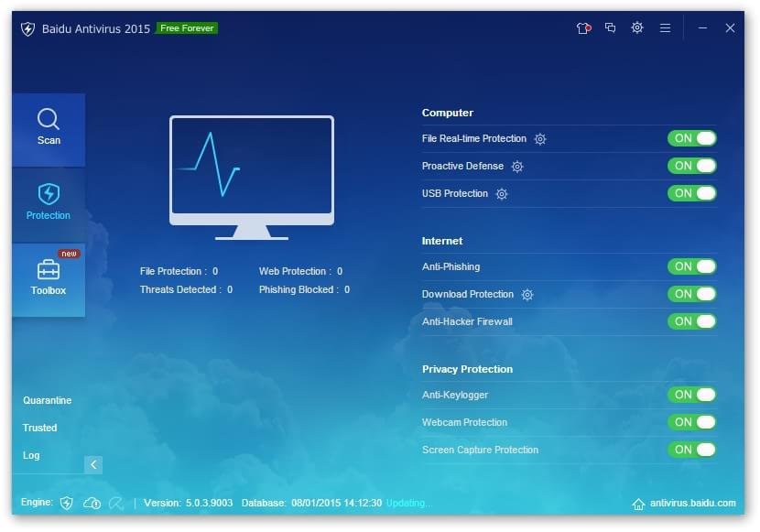Visit antivirus.baidu.com website link
760x532 pixels.
tap(692, 504)
